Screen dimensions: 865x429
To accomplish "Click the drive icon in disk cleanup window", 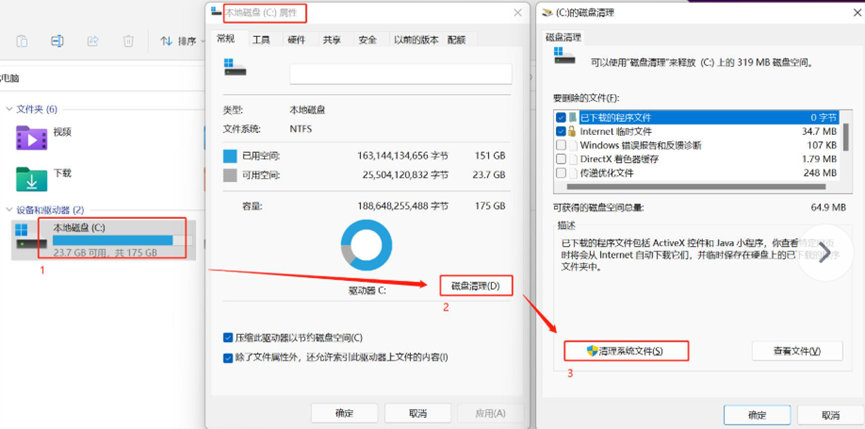I will [x=565, y=55].
